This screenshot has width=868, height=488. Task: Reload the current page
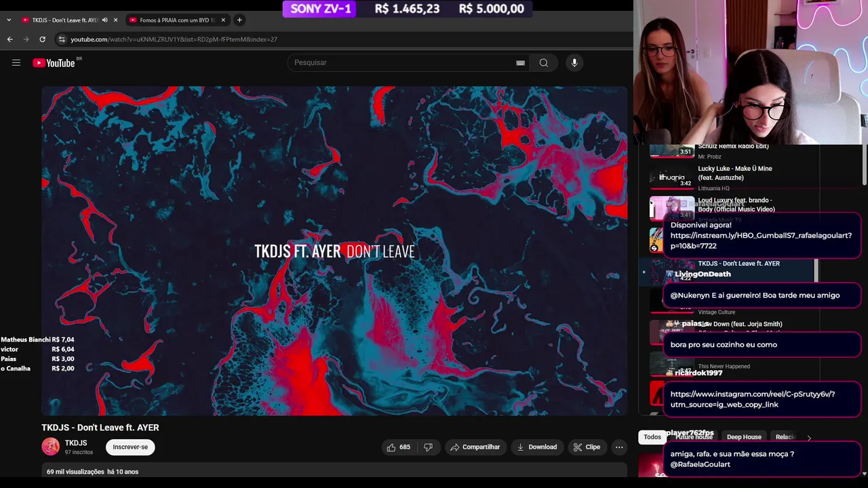(x=42, y=39)
